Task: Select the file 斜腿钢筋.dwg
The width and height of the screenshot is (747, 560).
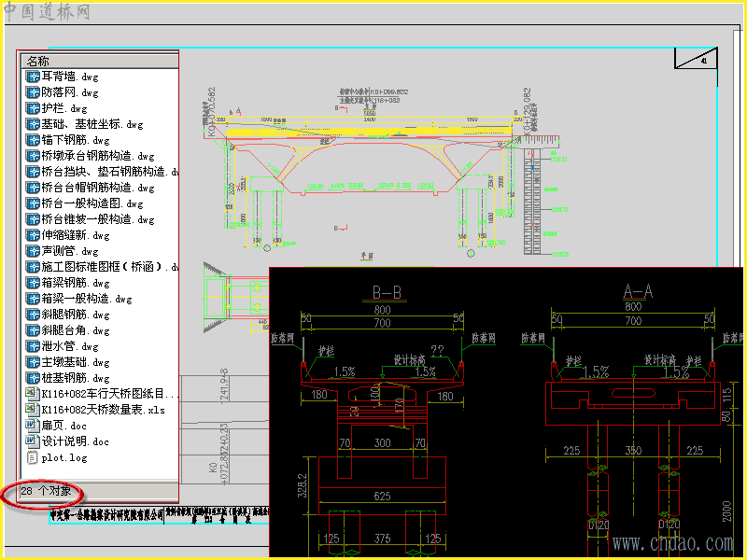Action: pyautogui.click(x=76, y=315)
